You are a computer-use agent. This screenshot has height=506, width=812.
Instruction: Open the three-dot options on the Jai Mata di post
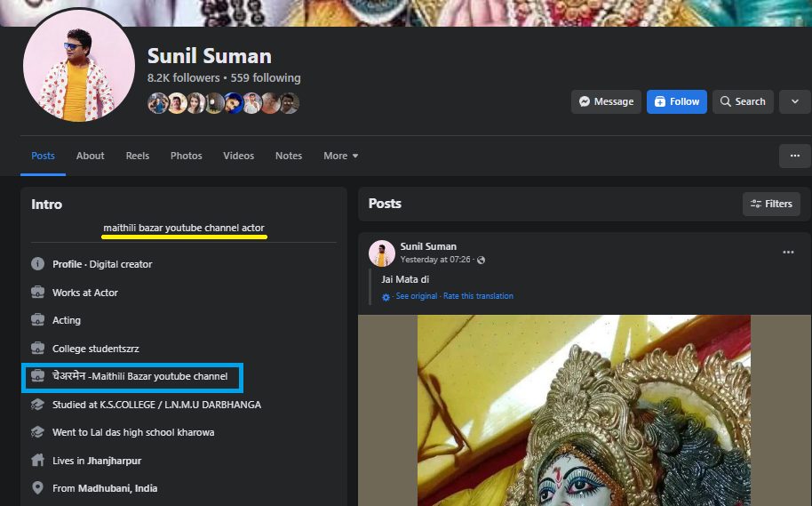tap(788, 253)
